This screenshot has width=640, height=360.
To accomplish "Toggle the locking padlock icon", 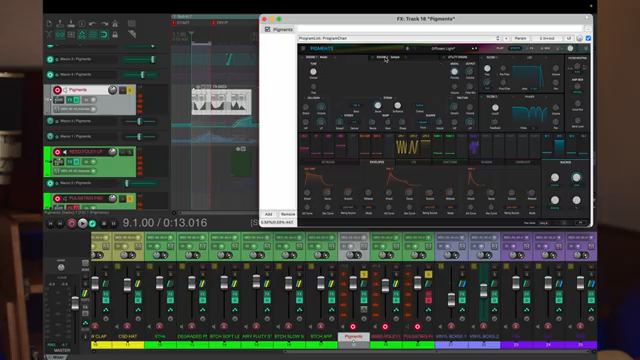I will [x=115, y=35].
